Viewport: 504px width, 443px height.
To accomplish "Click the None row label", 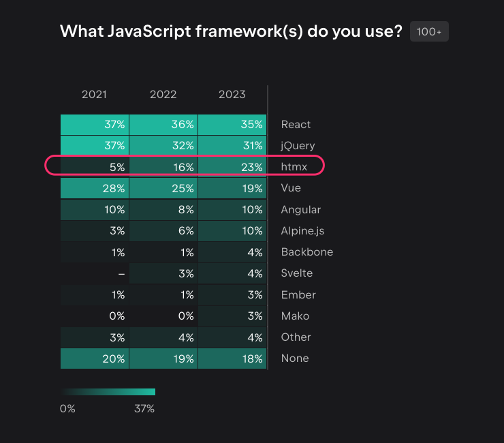I will (295, 358).
